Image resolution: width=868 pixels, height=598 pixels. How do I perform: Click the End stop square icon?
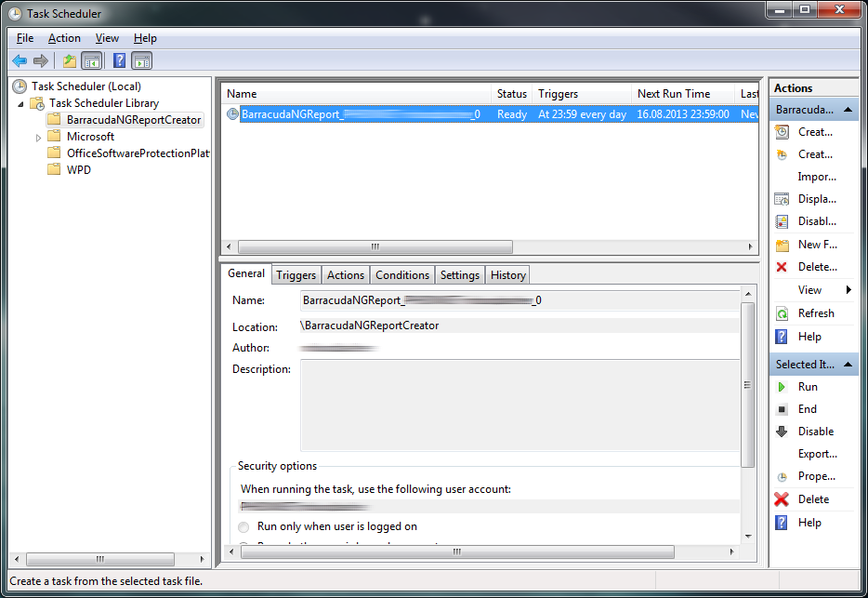tap(782, 409)
